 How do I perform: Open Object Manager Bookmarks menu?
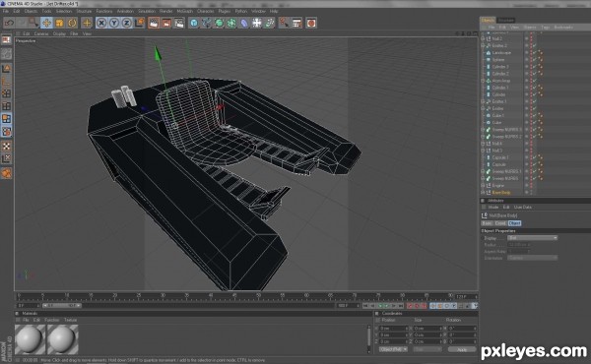point(563,28)
